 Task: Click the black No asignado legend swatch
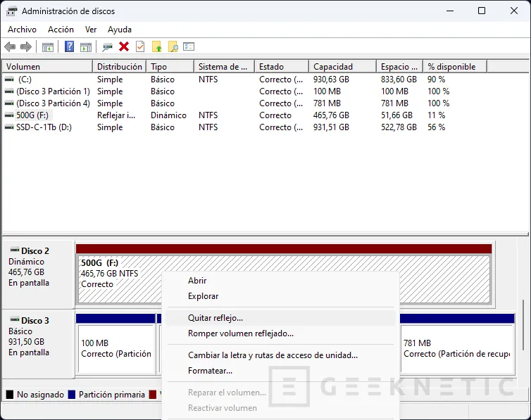(x=10, y=394)
